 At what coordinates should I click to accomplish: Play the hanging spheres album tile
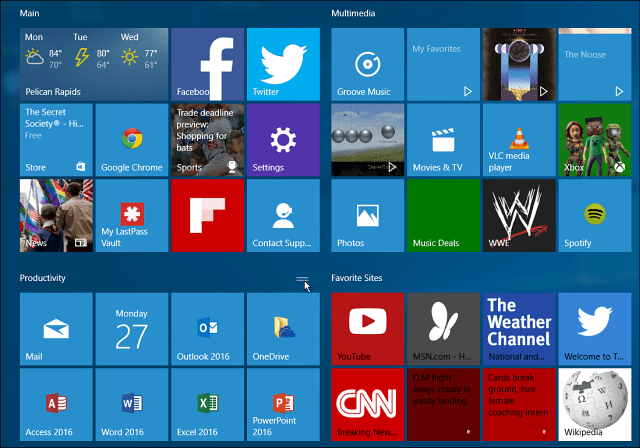pos(367,140)
